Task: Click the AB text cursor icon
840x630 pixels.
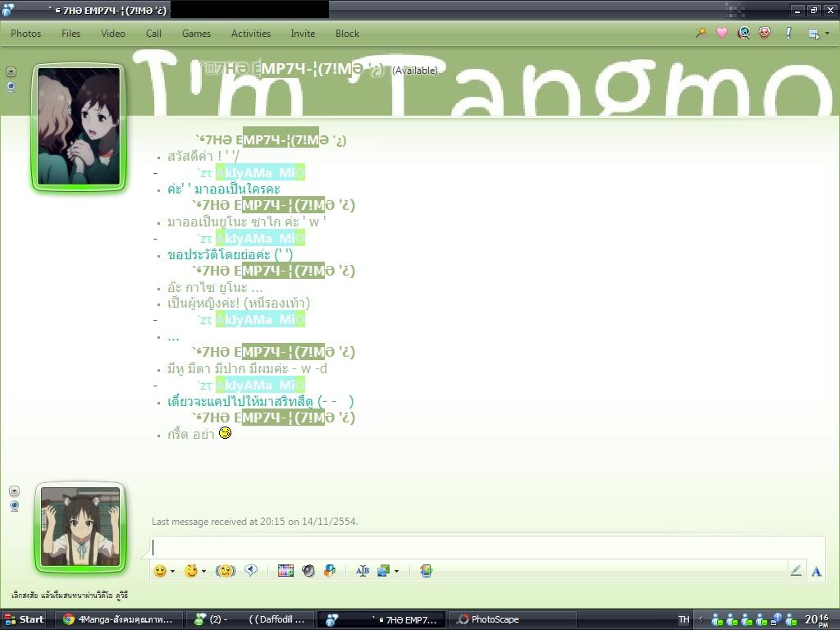Action: pos(362,571)
